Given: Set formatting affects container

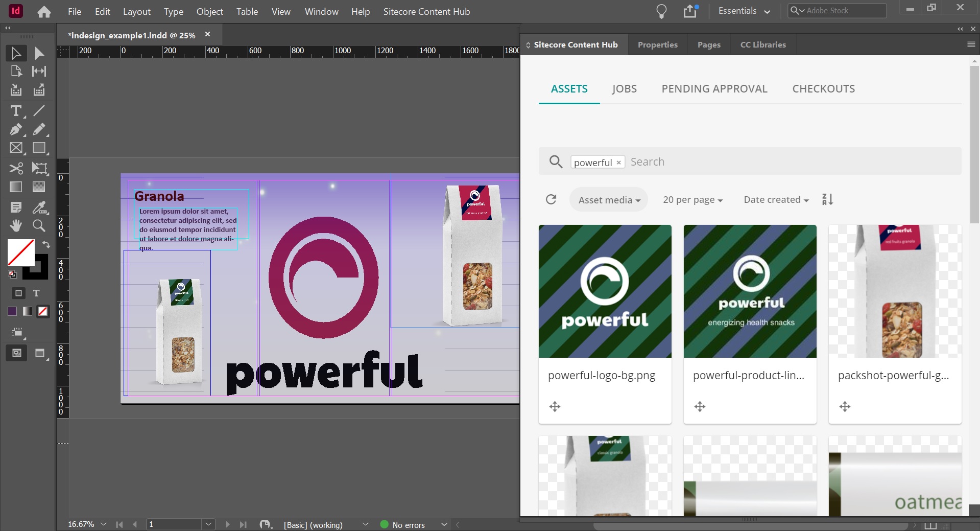Looking at the screenshot, I should 18,293.
